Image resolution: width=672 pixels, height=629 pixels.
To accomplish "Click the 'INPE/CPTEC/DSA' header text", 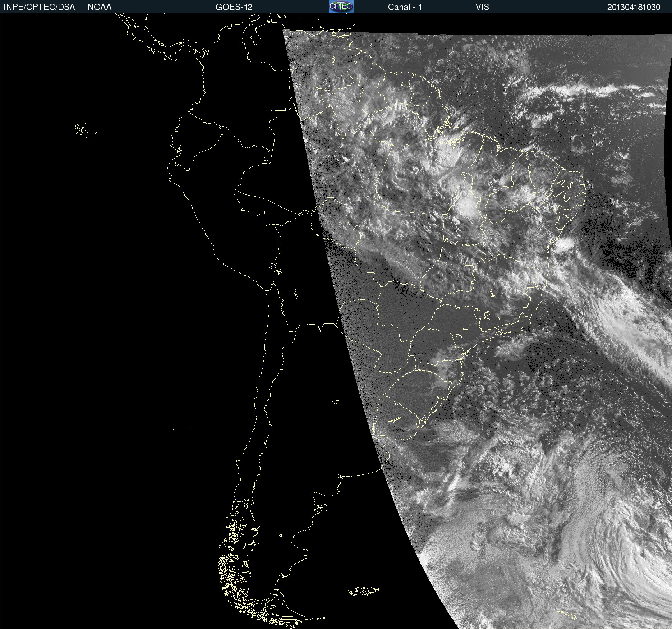I will point(39,7).
